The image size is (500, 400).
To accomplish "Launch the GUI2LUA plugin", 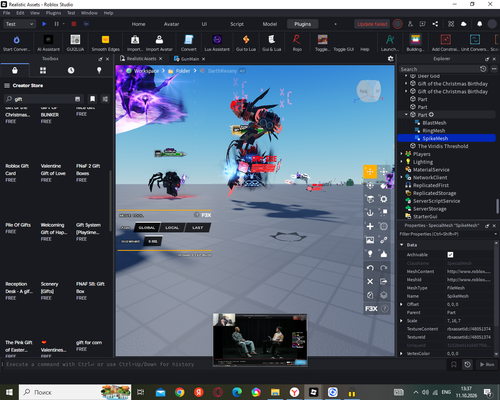I will click(75, 43).
